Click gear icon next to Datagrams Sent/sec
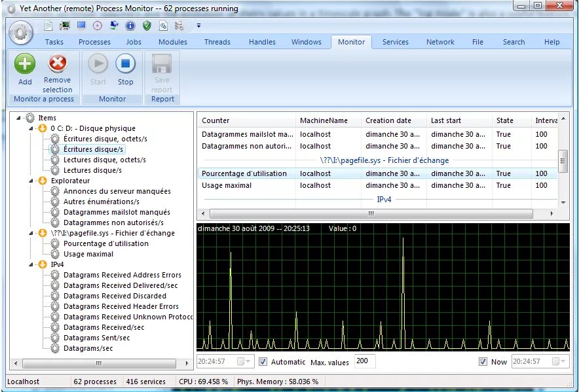Image resolution: width=579 pixels, height=392 pixels. [x=55, y=338]
